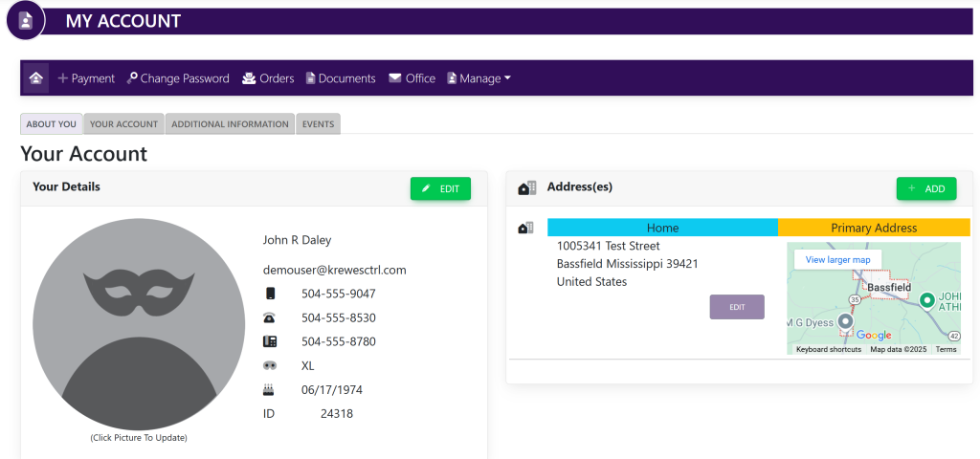Click the home icon in navigation bar
The height and width of the screenshot is (459, 980).
click(x=35, y=78)
